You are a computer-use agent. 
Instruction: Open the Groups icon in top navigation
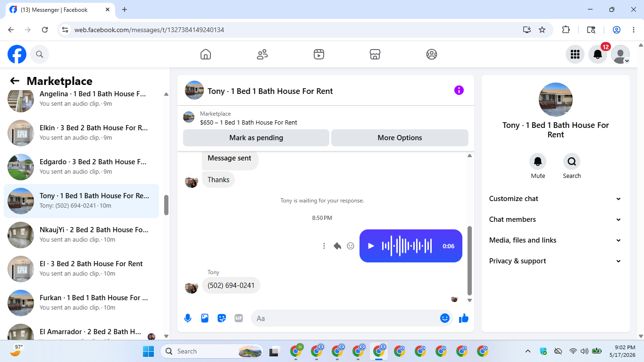pyautogui.click(x=432, y=54)
